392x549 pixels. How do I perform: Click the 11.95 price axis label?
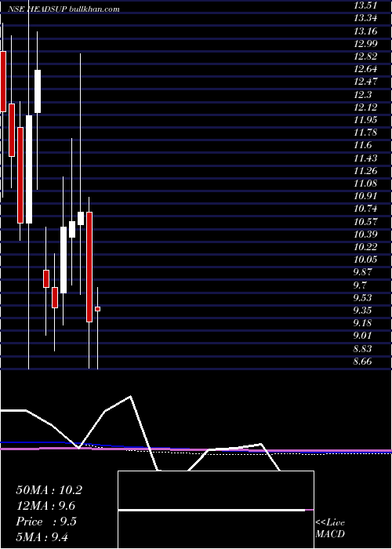[365, 120]
